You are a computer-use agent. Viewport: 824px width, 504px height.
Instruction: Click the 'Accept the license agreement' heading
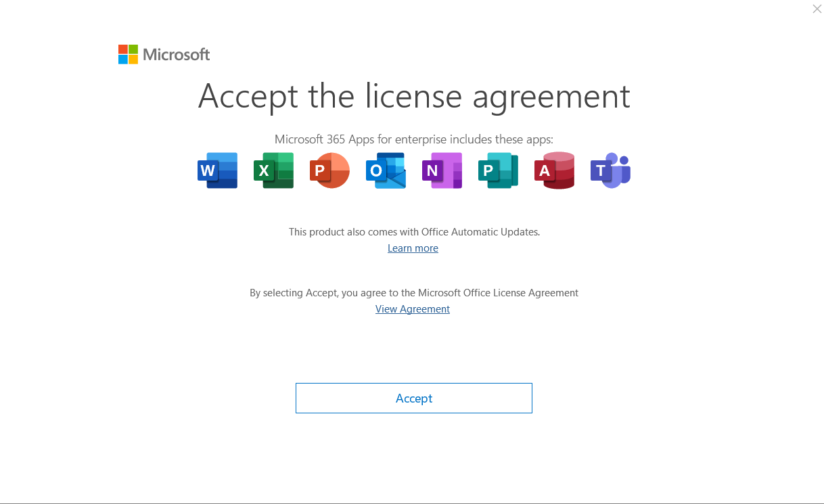[x=414, y=96]
